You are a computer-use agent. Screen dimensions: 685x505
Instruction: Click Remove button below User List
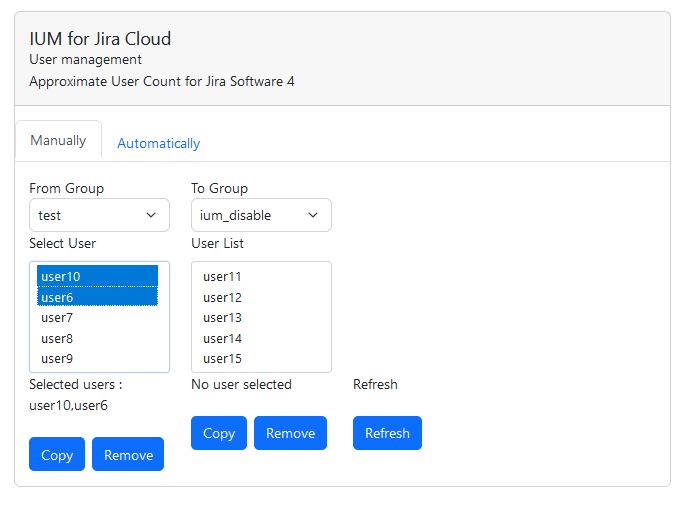pyautogui.click(x=290, y=433)
